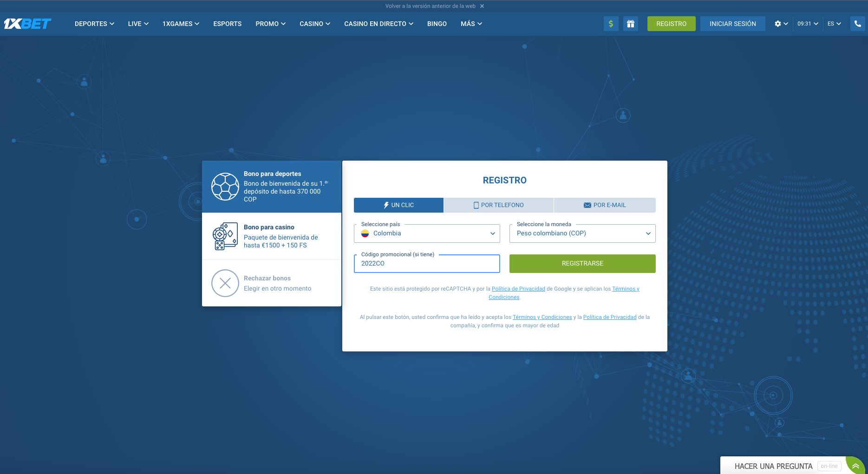Switch to POR E-MAIL registration tab

(605, 205)
